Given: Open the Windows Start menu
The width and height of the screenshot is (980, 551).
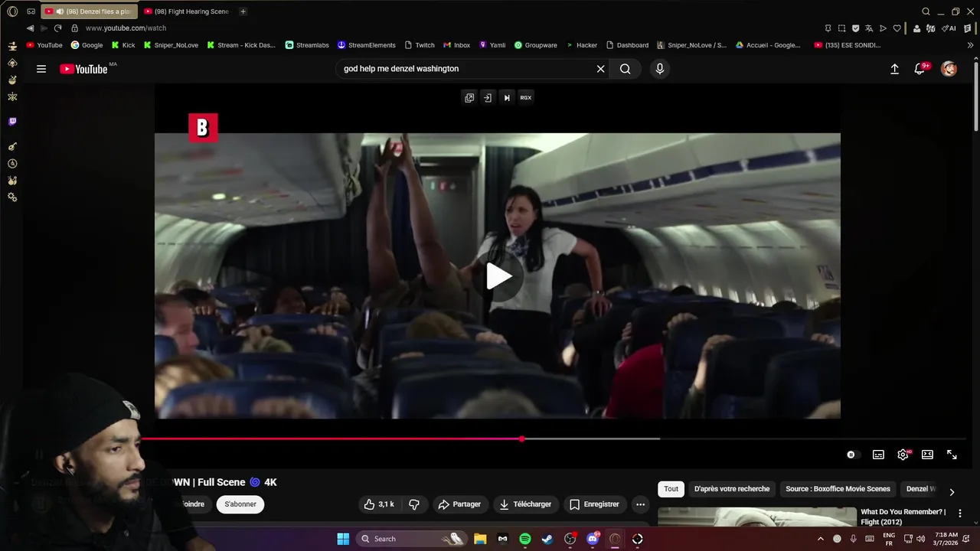Looking at the screenshot, I should [343, 539].
